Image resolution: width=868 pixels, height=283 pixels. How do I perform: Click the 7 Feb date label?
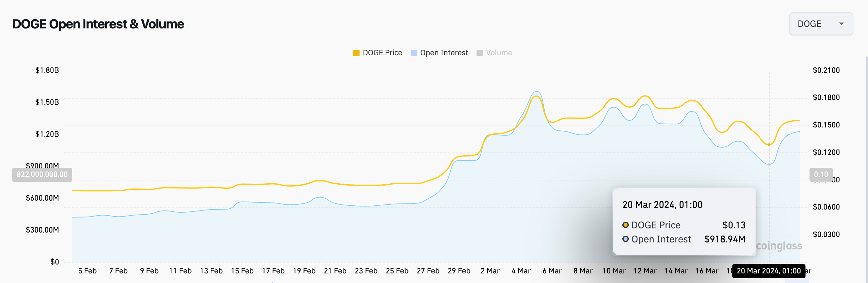(x=118, y=271)
